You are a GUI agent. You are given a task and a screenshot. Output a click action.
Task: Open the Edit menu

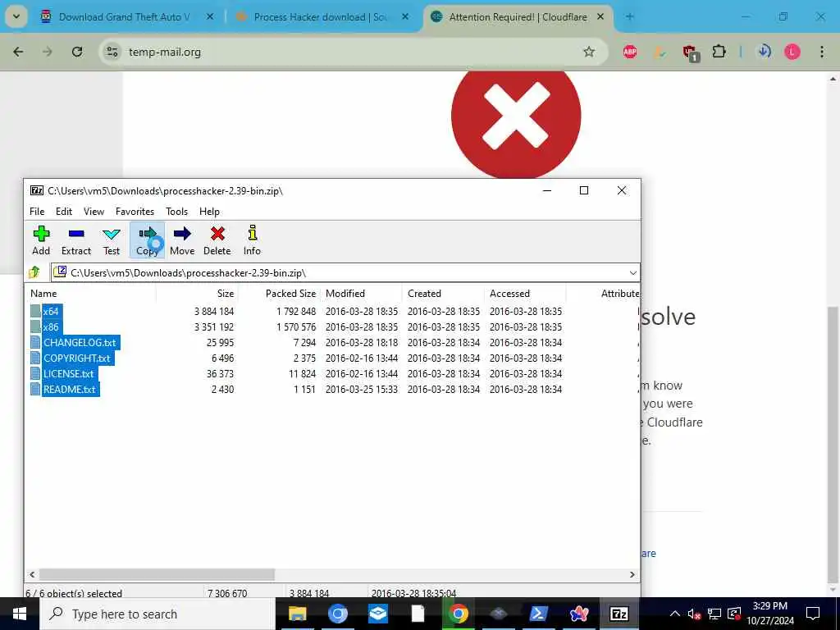[x=64, y=212]
